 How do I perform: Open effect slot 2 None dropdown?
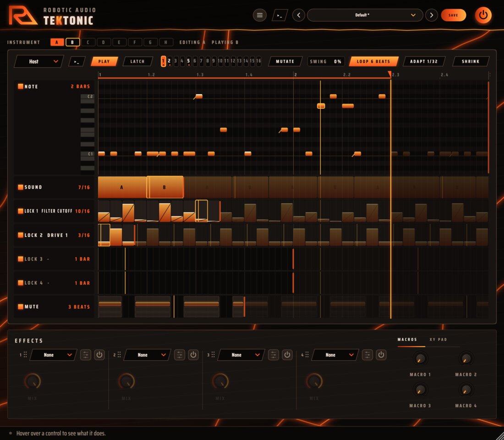147,355
